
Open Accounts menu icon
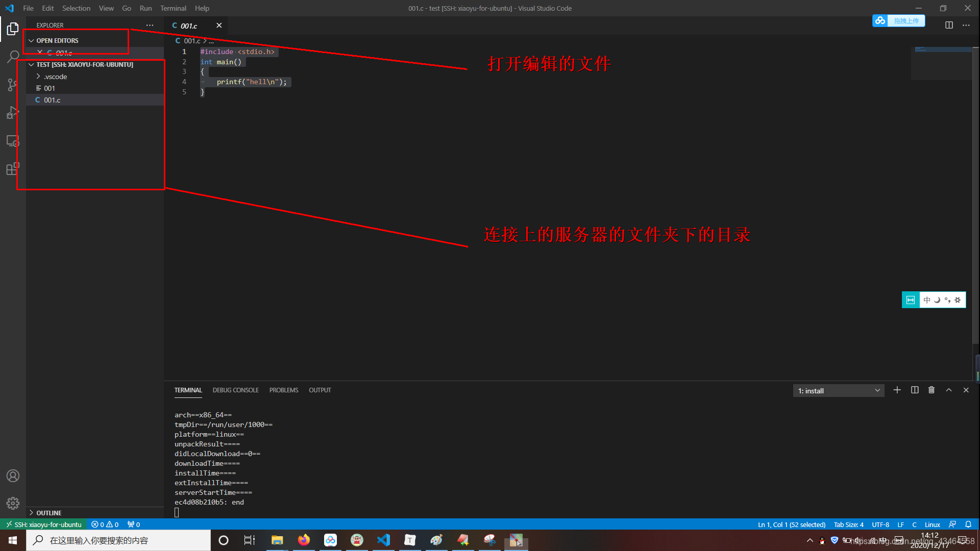click(x=13, y=475)
